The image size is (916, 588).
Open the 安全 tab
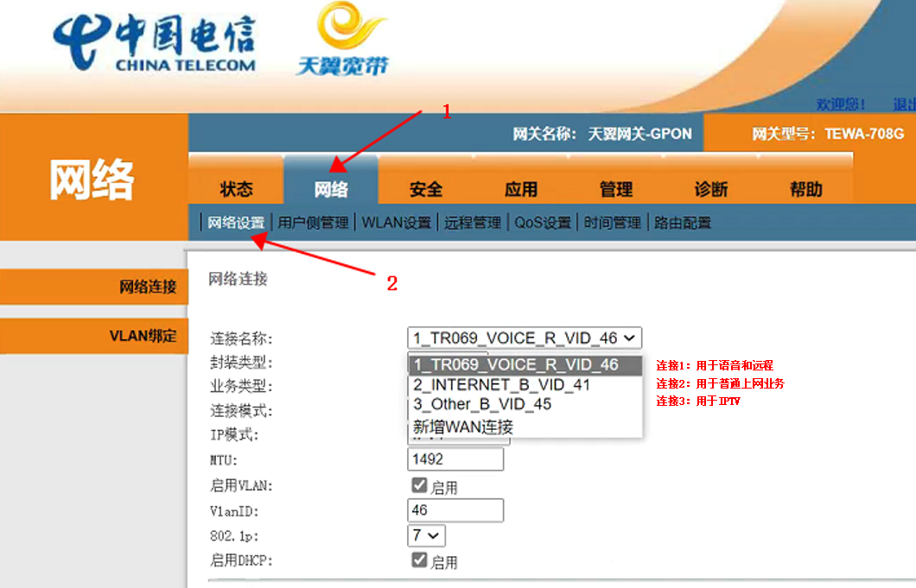[x=426, y=189]
